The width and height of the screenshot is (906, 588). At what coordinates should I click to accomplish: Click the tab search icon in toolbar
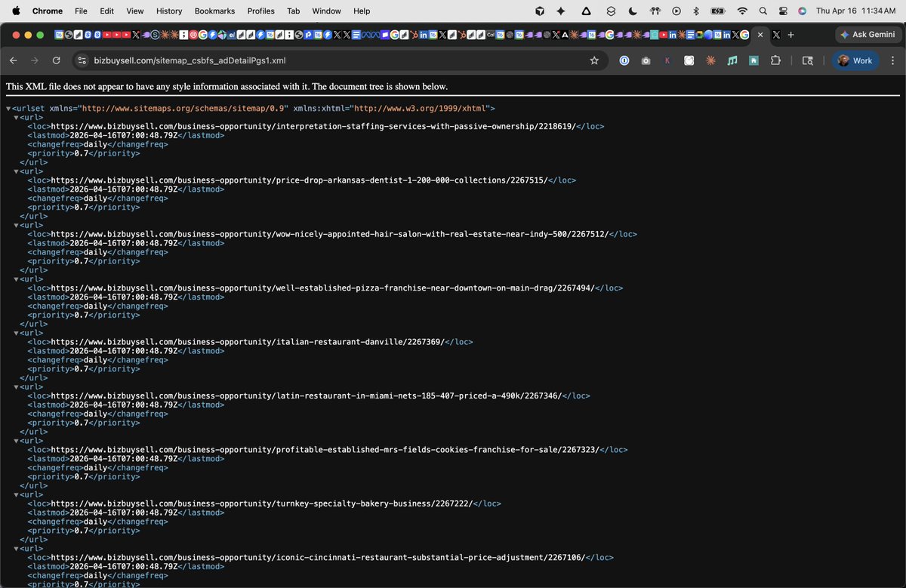tap(807, 60)
